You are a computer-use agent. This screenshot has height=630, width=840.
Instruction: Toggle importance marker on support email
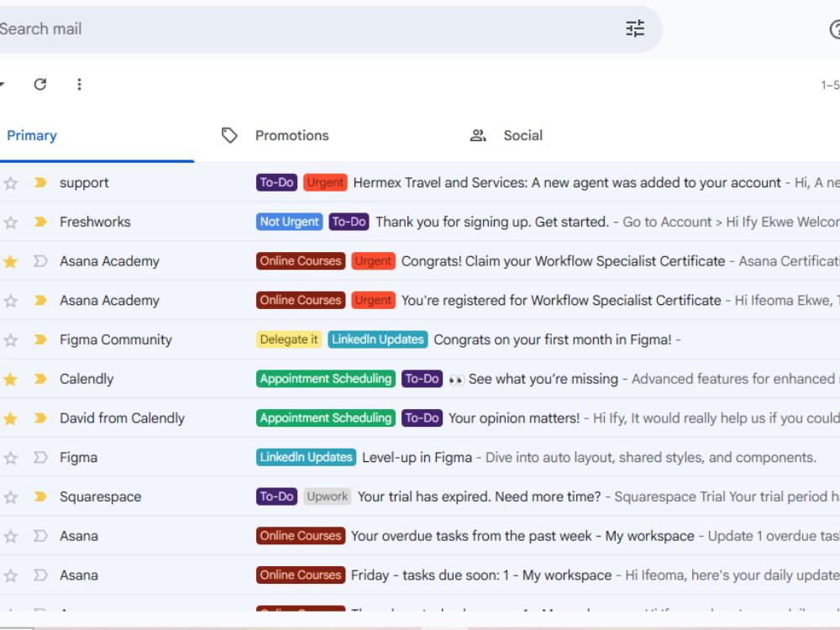point(40,182)
